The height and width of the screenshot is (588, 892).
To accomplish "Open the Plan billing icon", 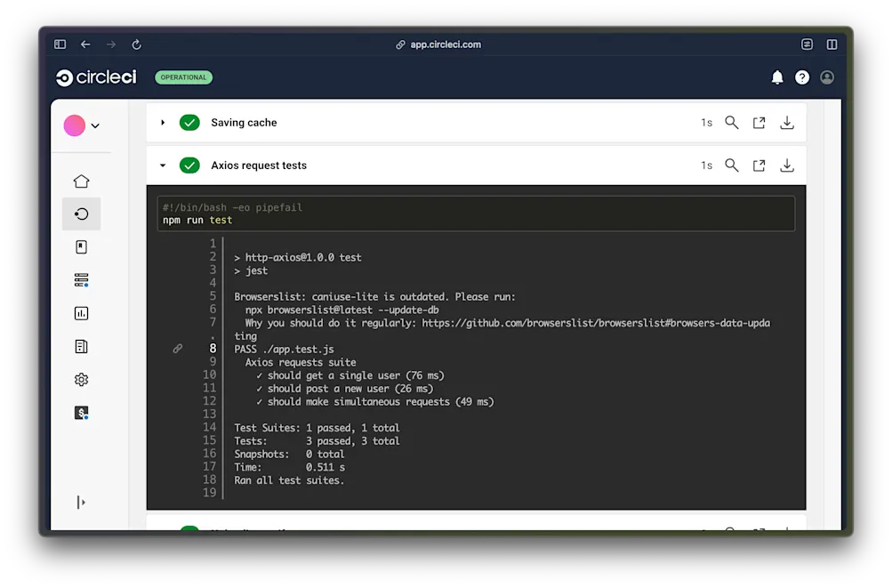I will click(81, 413).
